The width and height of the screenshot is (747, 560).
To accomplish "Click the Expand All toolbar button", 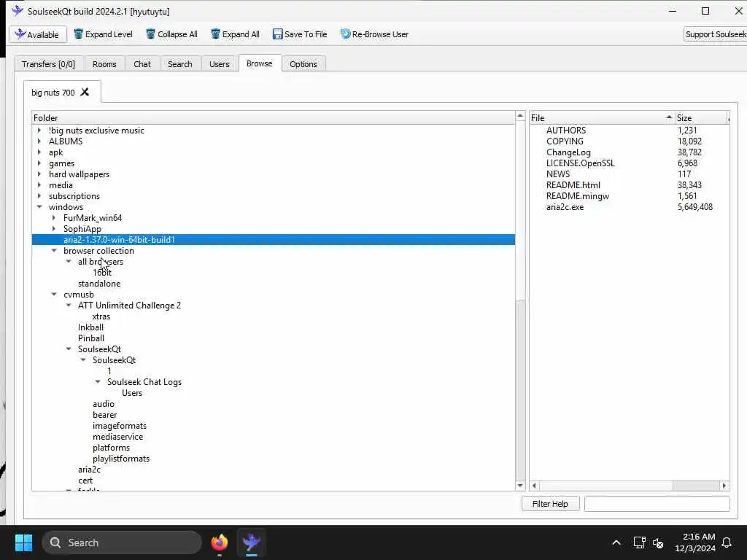I will (236, 34).
